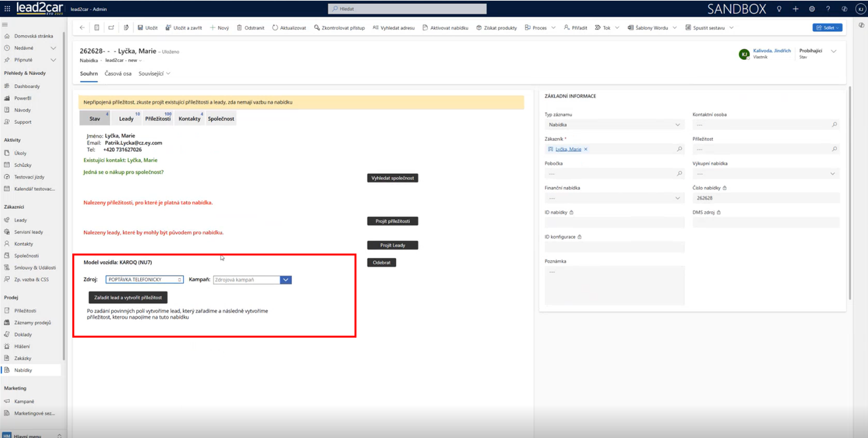Switch to the Časová osa tab

(118, 74)
